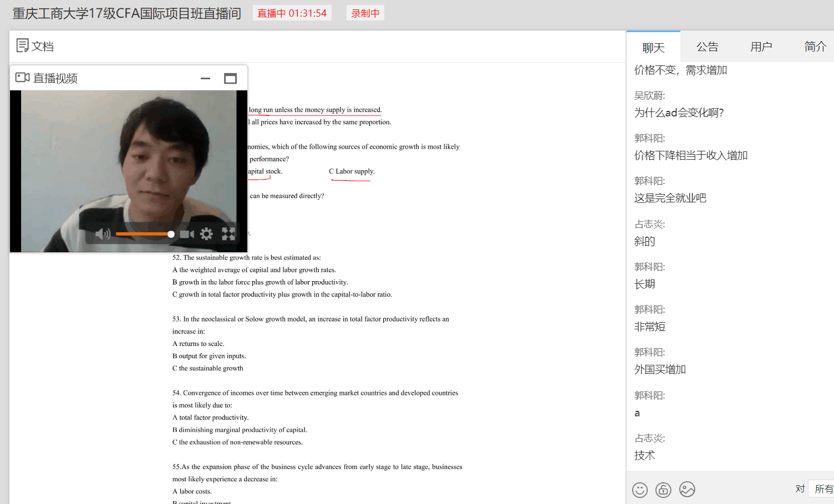Click the 录制中 recording status button

tap(365, 13)
